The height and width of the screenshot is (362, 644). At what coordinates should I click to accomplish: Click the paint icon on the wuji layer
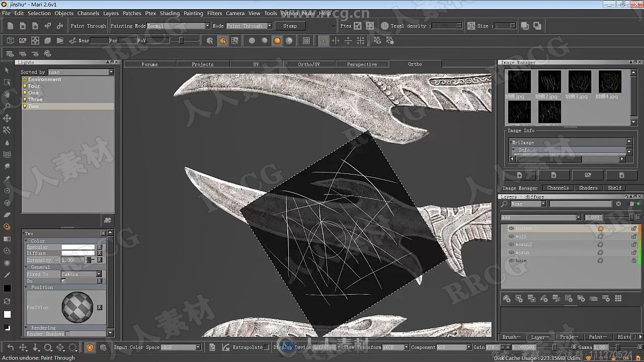pyautogui.click(x=600, y=236)
